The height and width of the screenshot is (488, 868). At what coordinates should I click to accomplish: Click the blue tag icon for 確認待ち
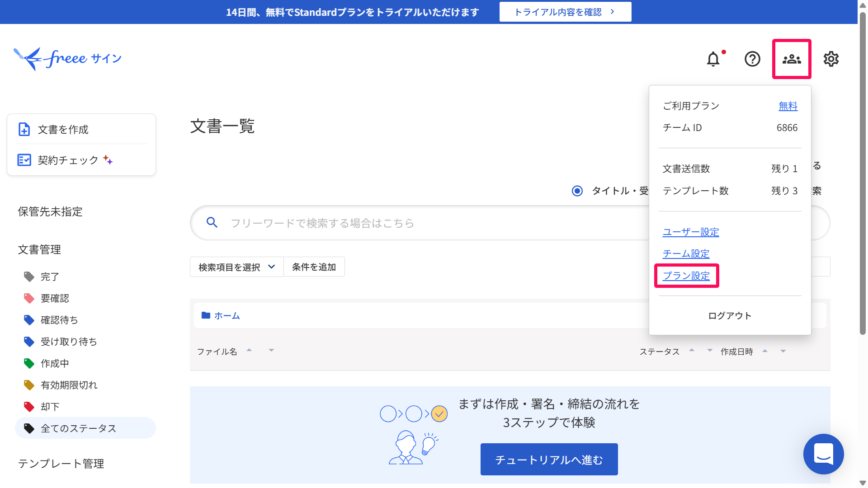(29, 320)
